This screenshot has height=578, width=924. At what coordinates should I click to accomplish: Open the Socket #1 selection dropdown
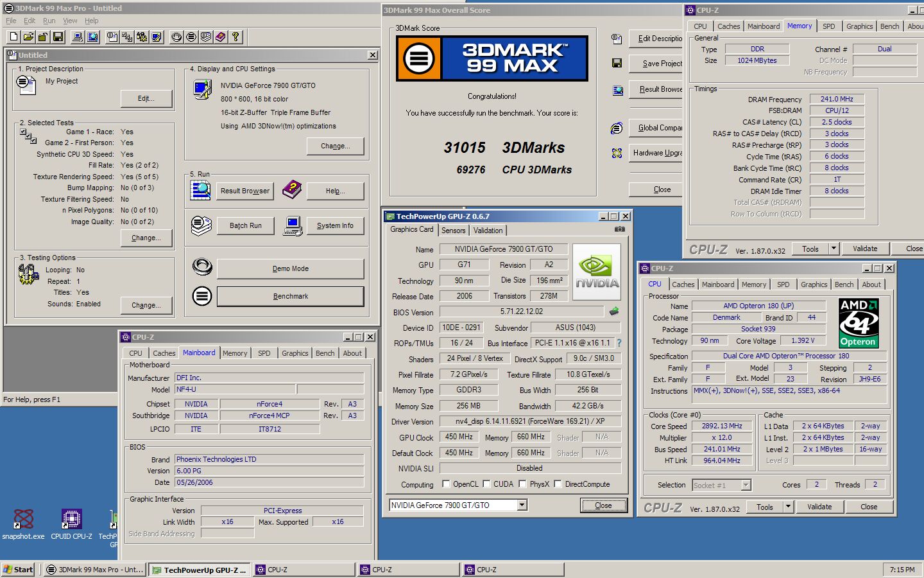pyautogui.click(x=746, y=485)
